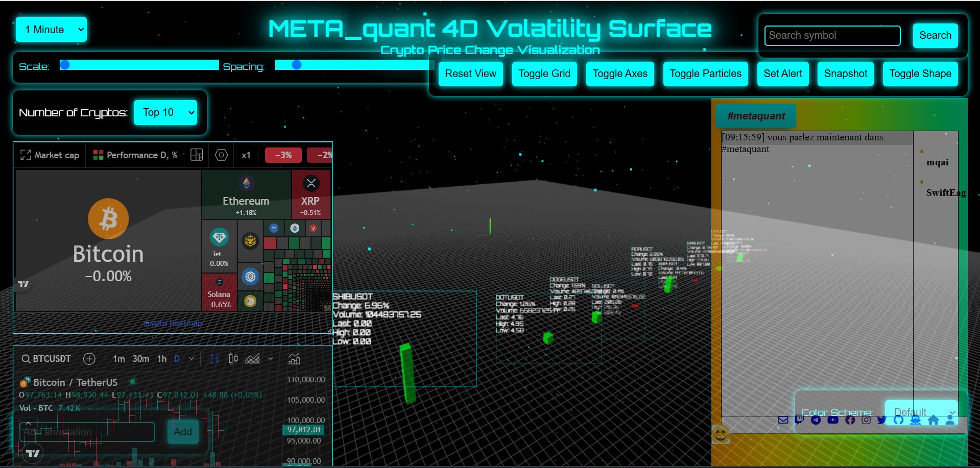The width and height of the screenshot is (980, 468).
Task: Open the Performance D, % dropdown
Action: click(x=135, y=155)
